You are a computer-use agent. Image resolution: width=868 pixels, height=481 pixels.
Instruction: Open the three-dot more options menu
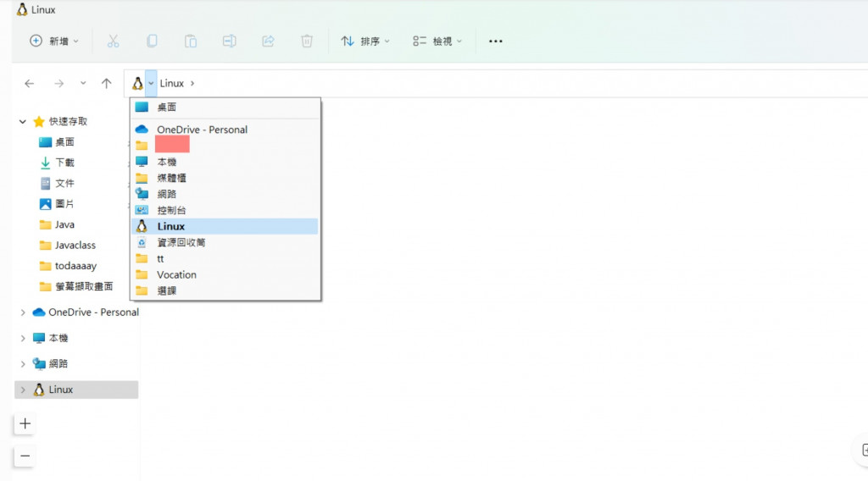(x=495, y=41)
